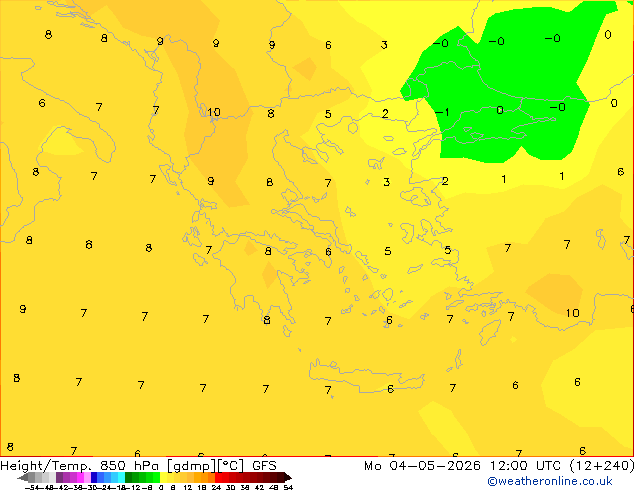Screen dimensions: 634x490
Task: Click the 54 label at the legend's end
Action: [288, 488]
